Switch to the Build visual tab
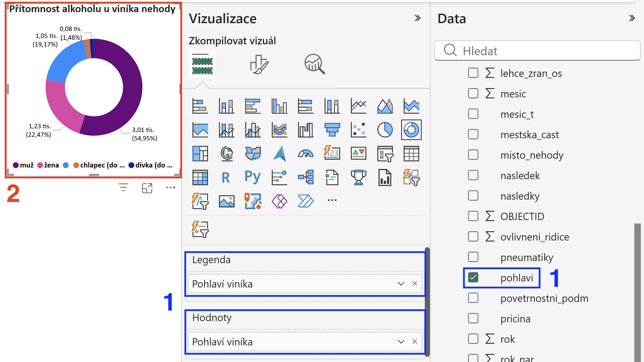The image size is (644, 362). [202, 64]
